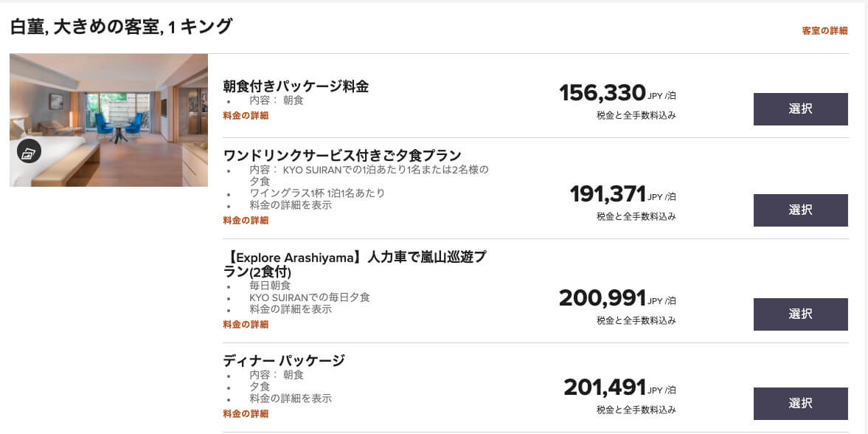Viewport: 868px width, 434px height.
Task: Select the Explore Arashiyama rickshaw plan
Action: point(800,314)
